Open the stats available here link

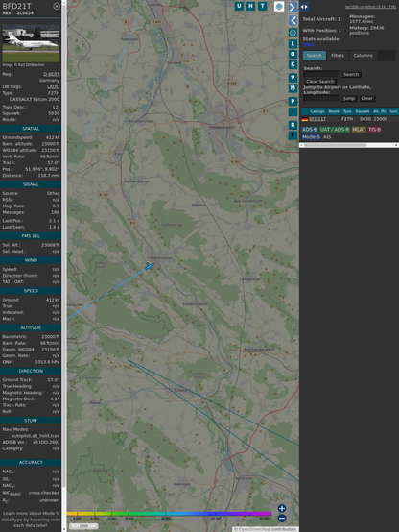(x=308, y=44)
